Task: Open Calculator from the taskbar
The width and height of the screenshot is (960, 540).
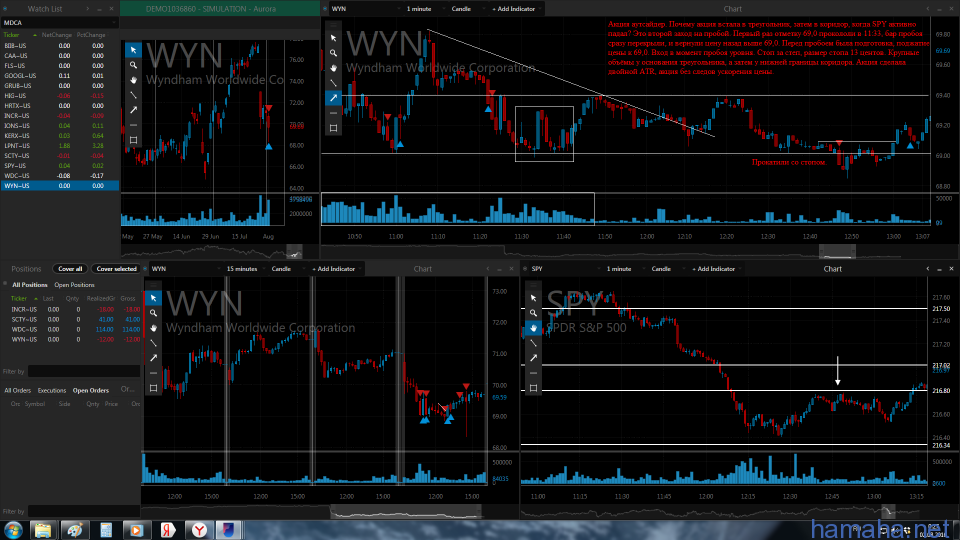Action: [106, 530]
